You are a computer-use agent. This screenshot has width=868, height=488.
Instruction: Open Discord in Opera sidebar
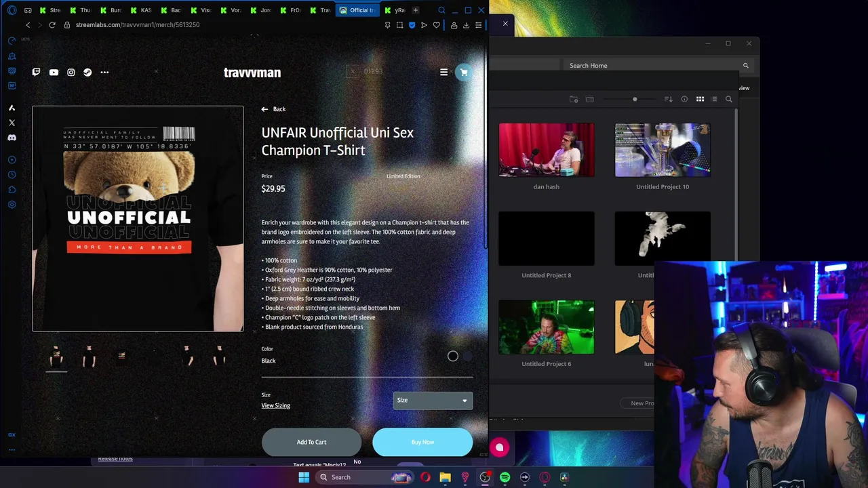[x=12, y=138]
